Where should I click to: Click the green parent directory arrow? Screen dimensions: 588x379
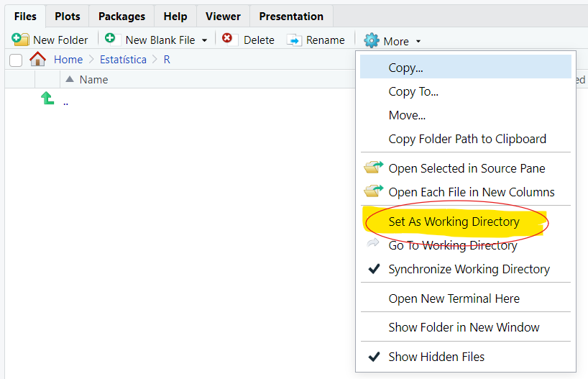(47, 99)
